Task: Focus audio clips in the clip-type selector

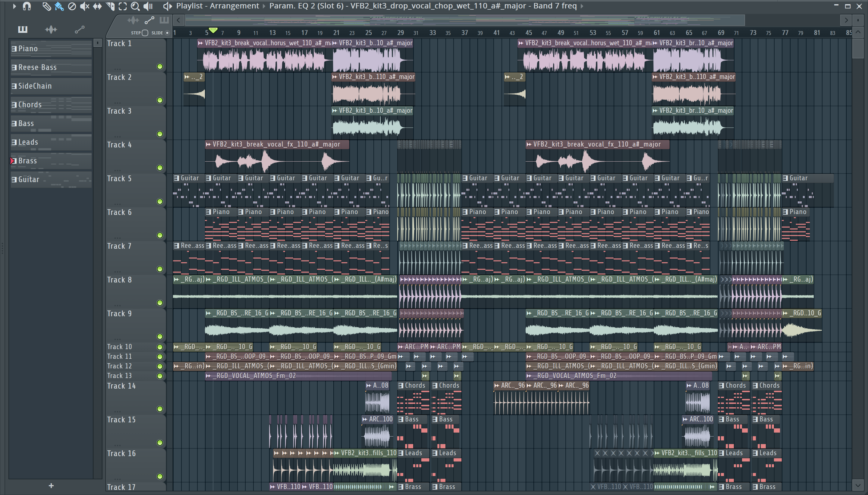Action: [133, 20]
